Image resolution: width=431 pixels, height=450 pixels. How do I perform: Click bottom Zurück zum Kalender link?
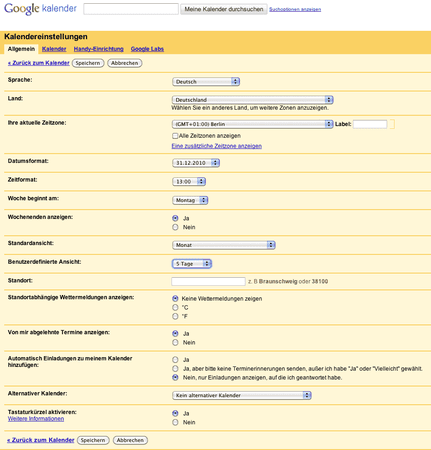41,440
